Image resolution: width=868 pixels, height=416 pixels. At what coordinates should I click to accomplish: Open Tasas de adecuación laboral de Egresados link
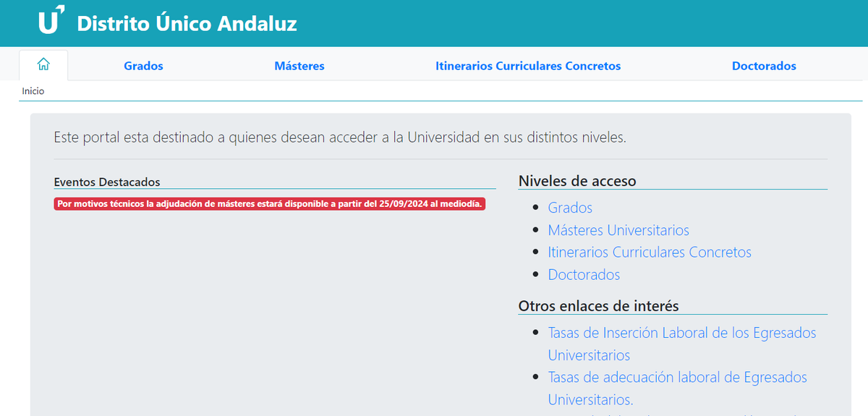click(678, 388)
